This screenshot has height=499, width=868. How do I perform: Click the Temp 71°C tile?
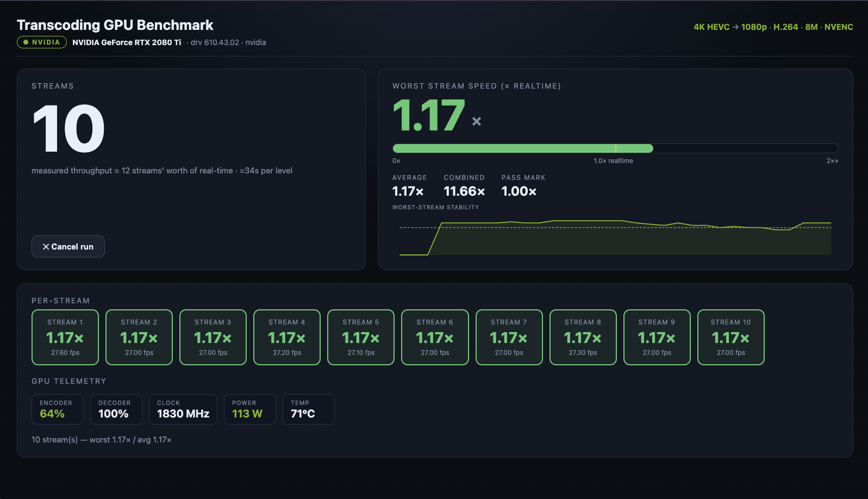[x=309, y=409]
